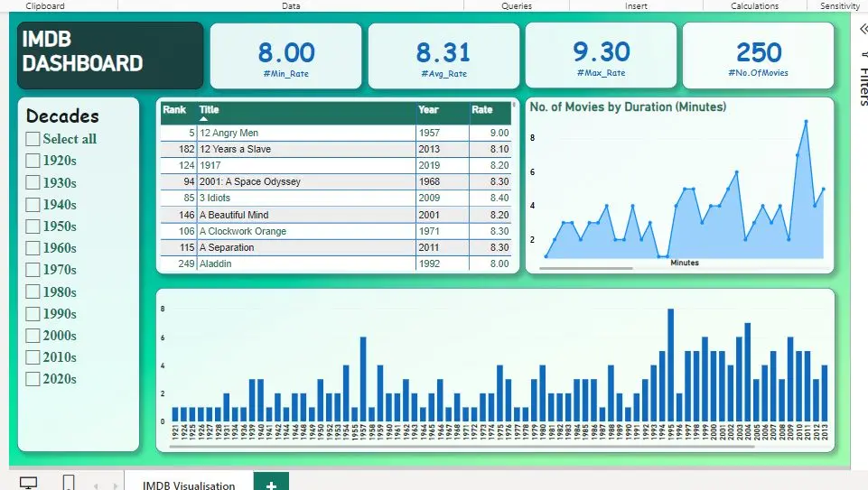868x490 pixels.
Task: Click the Calculations ribbon group label
Action: click(754, 6)
